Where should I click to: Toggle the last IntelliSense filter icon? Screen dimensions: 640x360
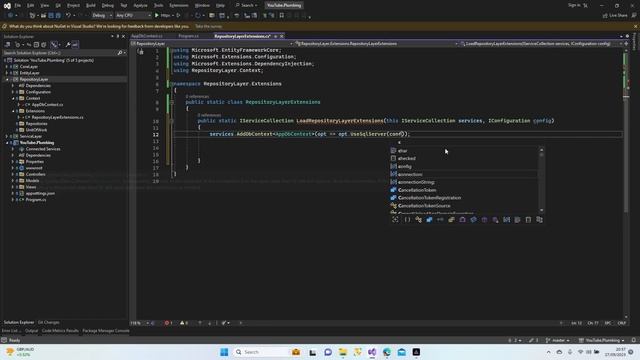point(539,220)
